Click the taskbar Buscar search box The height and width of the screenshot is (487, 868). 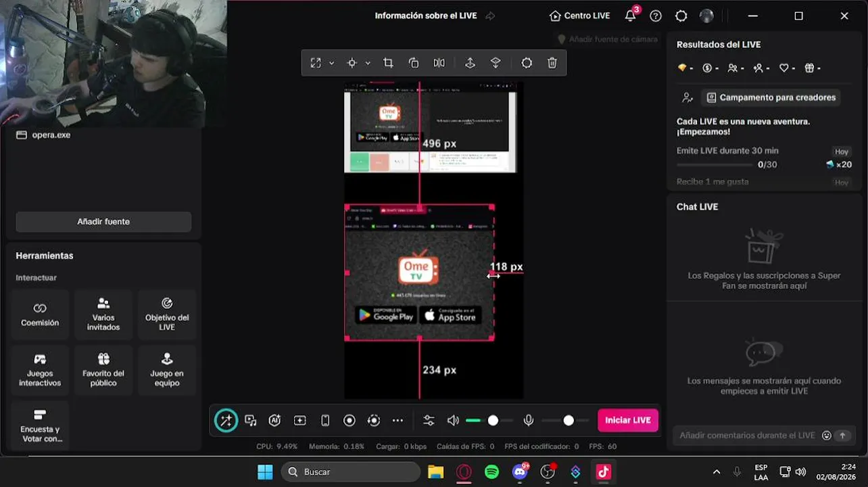tap(350, 471)
